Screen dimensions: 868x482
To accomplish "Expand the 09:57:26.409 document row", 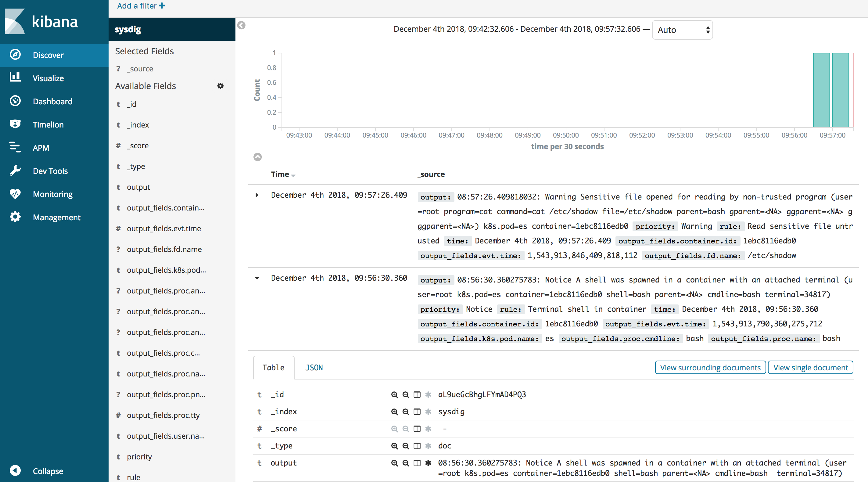I will pos(257,195).
